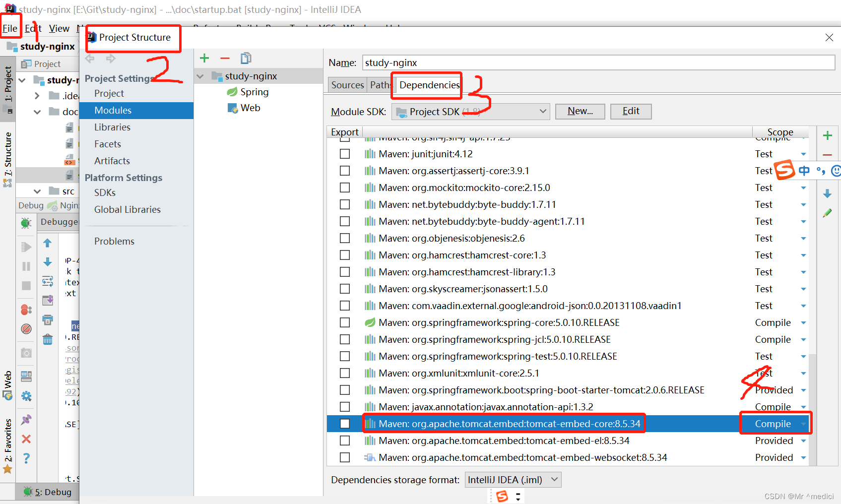Add a new module with the green plus
This screenshot has height=504, width=841.
click(x=204, y=59)
